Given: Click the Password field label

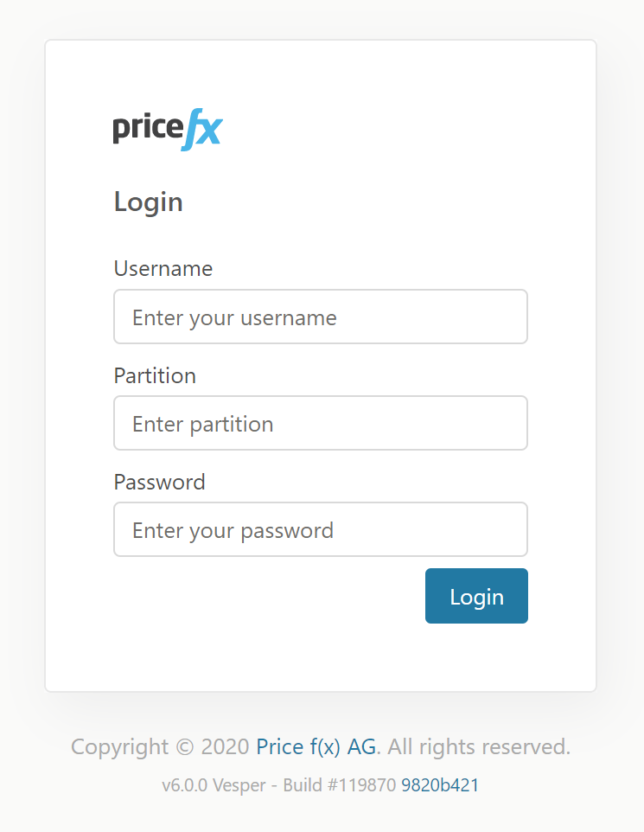Looking at the screenshot, I should (x=159, y=482).
